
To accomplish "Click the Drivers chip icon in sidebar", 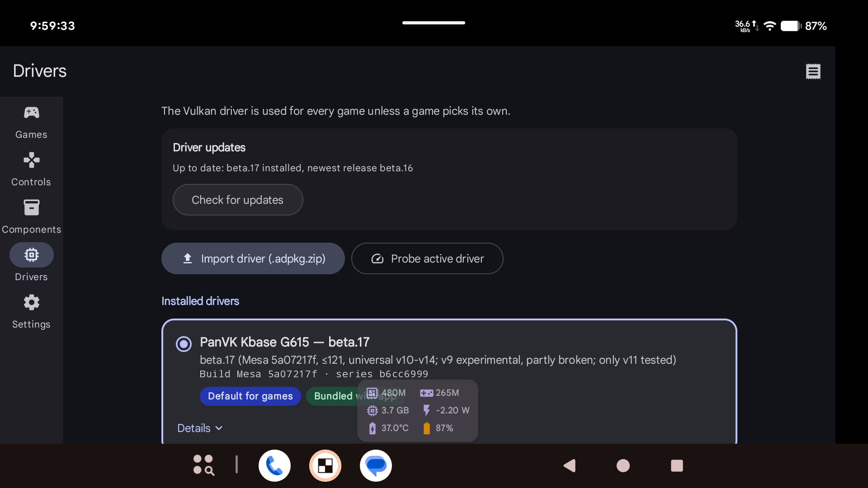I will [x=31, y=255].
